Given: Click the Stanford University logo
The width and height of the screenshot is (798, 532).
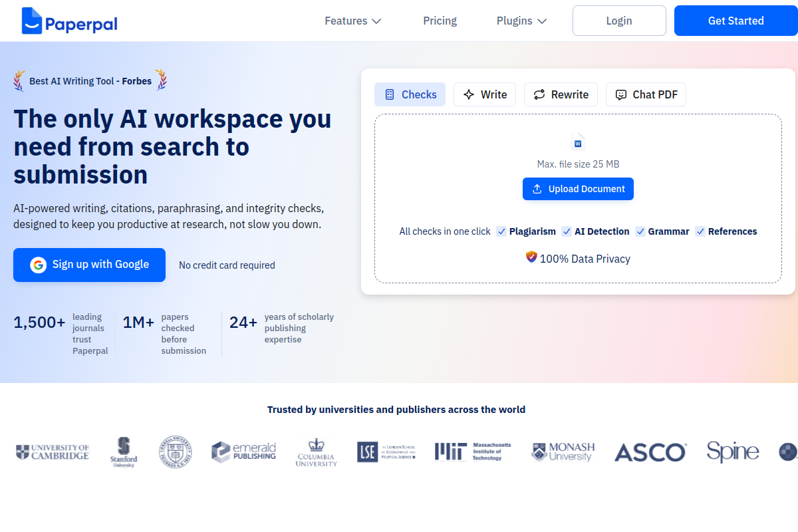Looking at the screenshot, I should click(124, 452).
